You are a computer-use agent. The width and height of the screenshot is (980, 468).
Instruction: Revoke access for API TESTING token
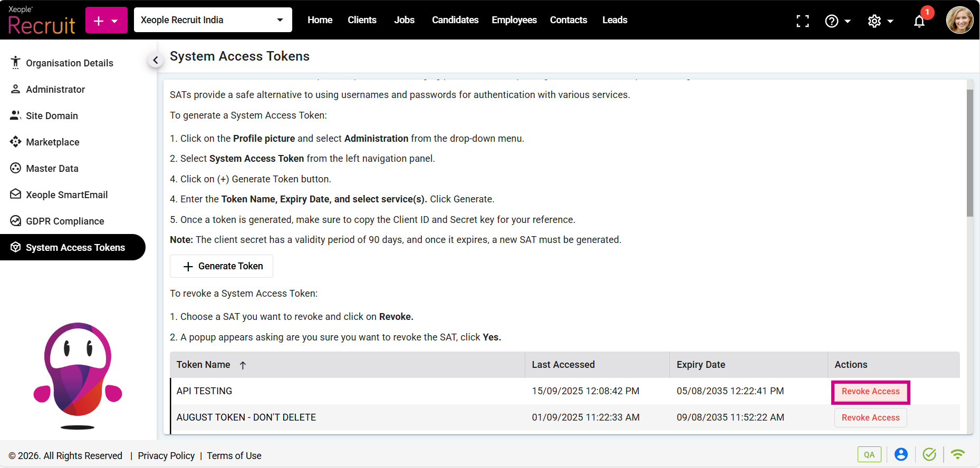870,392
